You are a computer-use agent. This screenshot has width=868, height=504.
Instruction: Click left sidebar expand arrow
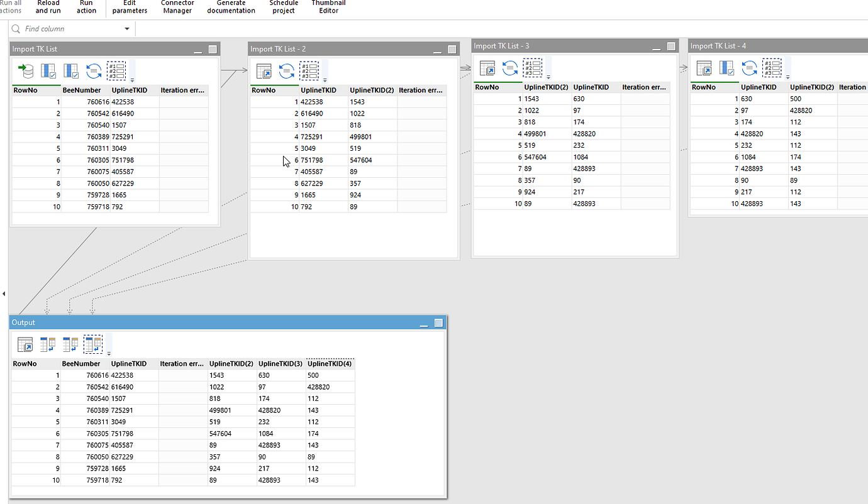4,293
